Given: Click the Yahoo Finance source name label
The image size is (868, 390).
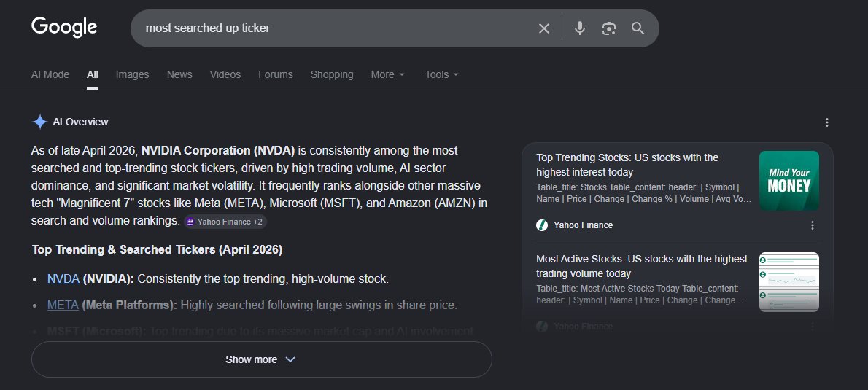Looking at the screenshot, I should (x=583, y=225).
